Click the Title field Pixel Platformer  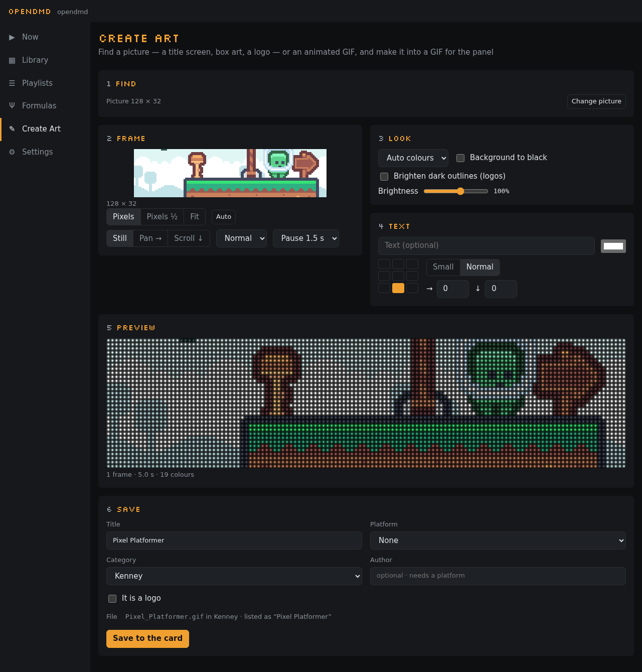234,541
